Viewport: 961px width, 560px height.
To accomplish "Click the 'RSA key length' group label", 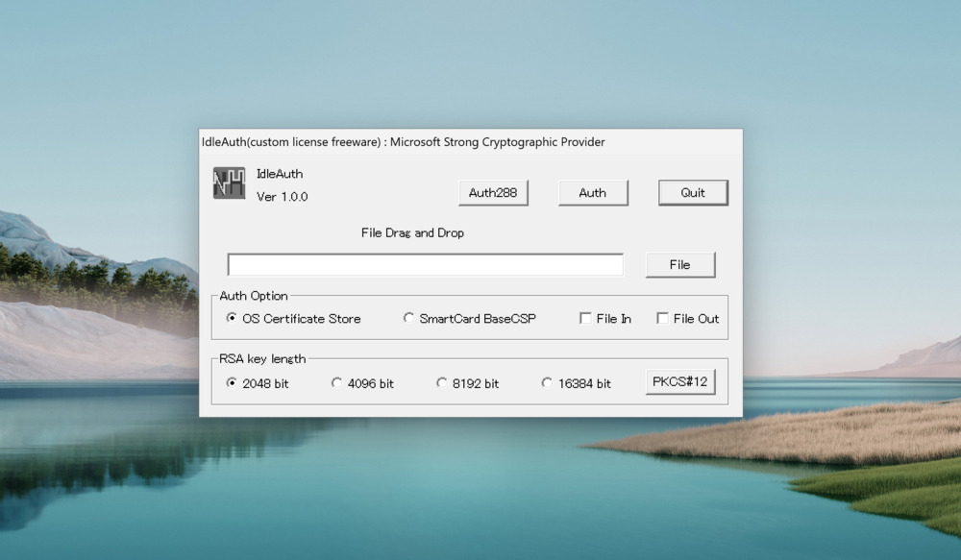I will point(262,359).
